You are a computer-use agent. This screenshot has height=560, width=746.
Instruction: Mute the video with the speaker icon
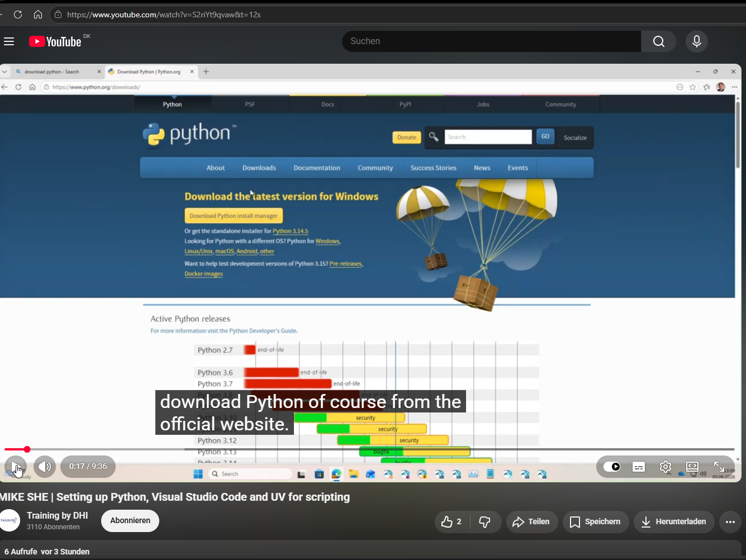pyautogui.click(x=45, y=467)
